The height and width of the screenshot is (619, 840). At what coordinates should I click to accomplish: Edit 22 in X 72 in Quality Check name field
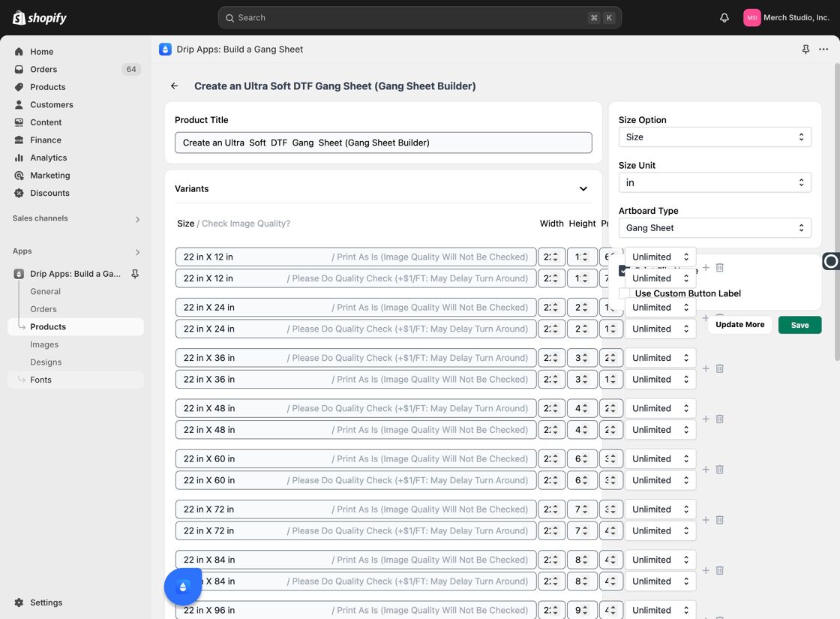tap(355, 530)
